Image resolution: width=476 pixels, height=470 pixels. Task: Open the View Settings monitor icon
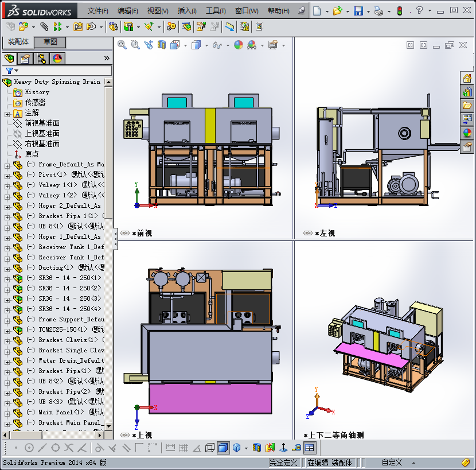click(273, 45)
